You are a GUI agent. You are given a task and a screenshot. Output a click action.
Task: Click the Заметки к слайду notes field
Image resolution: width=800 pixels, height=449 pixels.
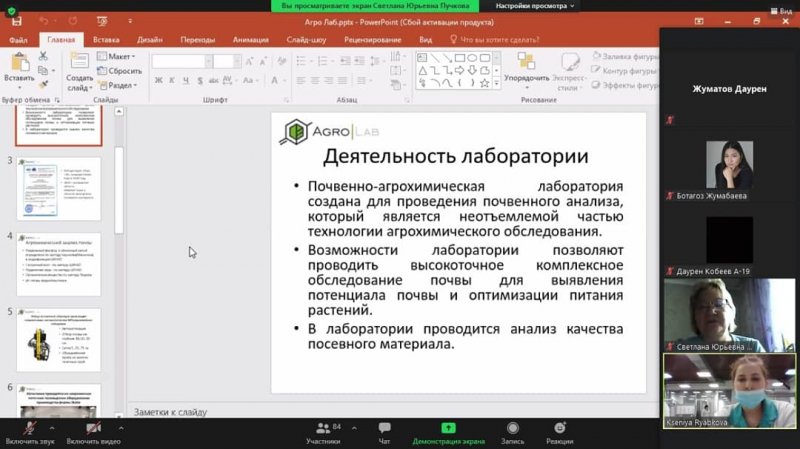click(x=393, y=411)
